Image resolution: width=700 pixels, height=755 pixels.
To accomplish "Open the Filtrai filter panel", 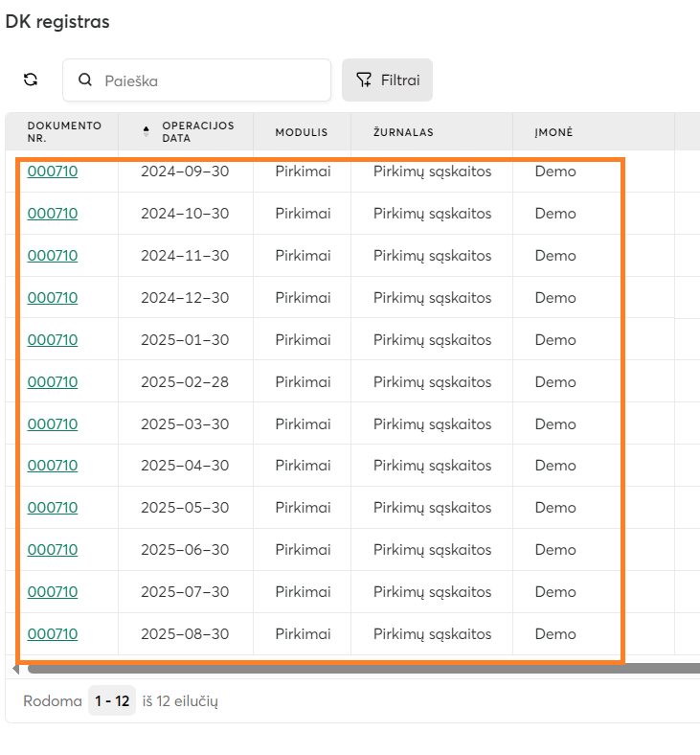I will tap(387, 80).
